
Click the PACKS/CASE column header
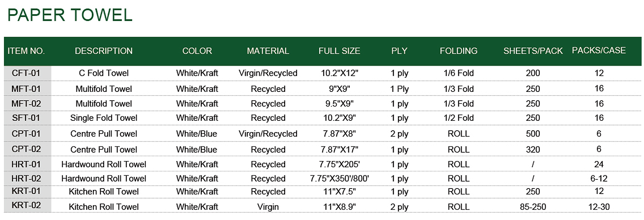[599, 51]
